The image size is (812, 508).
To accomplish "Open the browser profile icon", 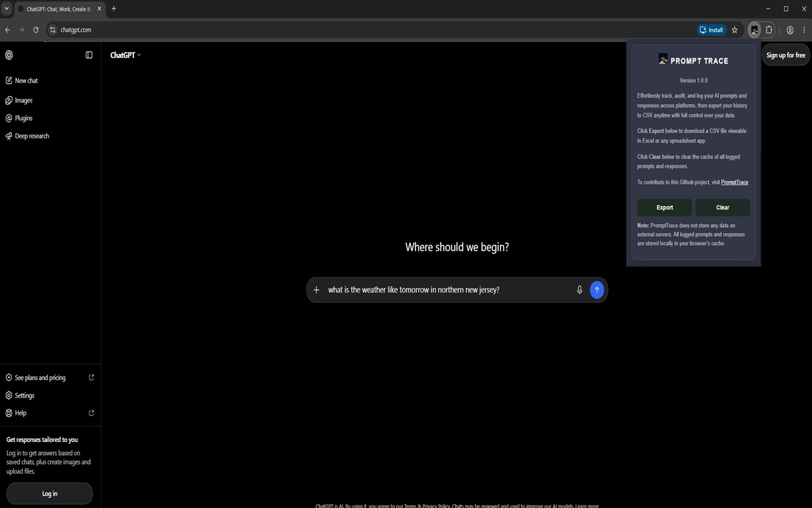I will (790, 30).
